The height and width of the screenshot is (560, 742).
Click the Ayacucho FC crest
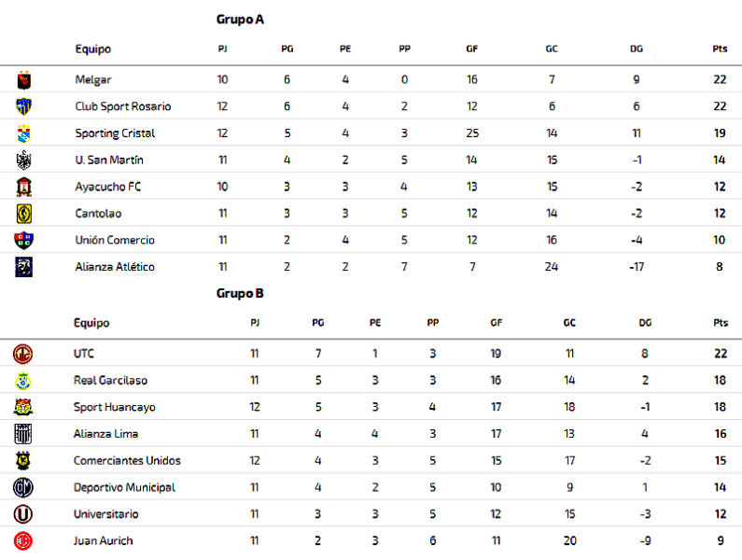pos(23,187)
